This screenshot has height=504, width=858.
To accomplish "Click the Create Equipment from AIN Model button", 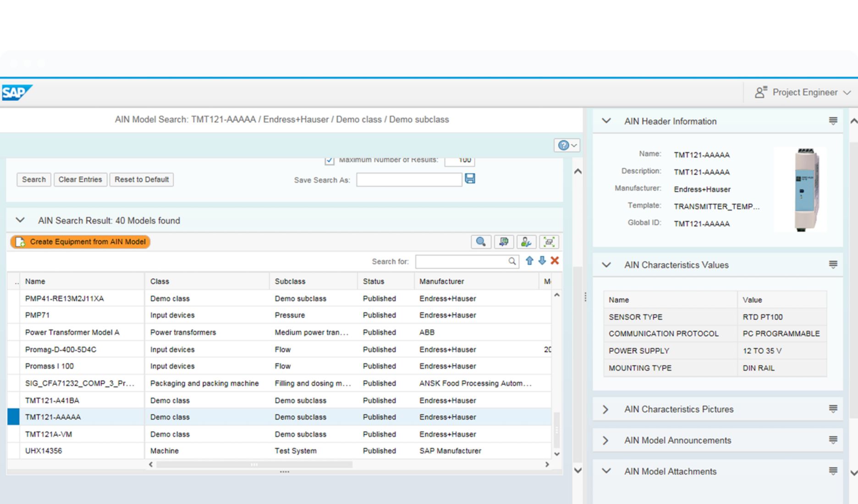I will point(81,242).
